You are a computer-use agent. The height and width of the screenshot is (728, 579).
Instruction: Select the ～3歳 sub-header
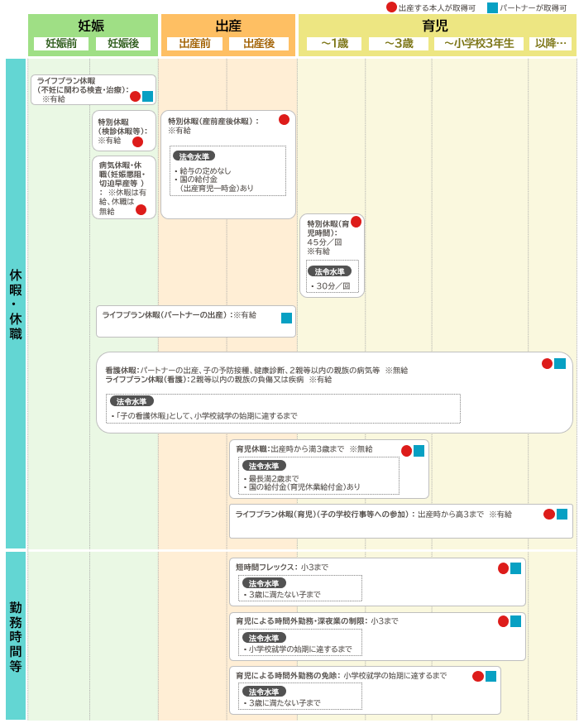(x=399, y=44)
